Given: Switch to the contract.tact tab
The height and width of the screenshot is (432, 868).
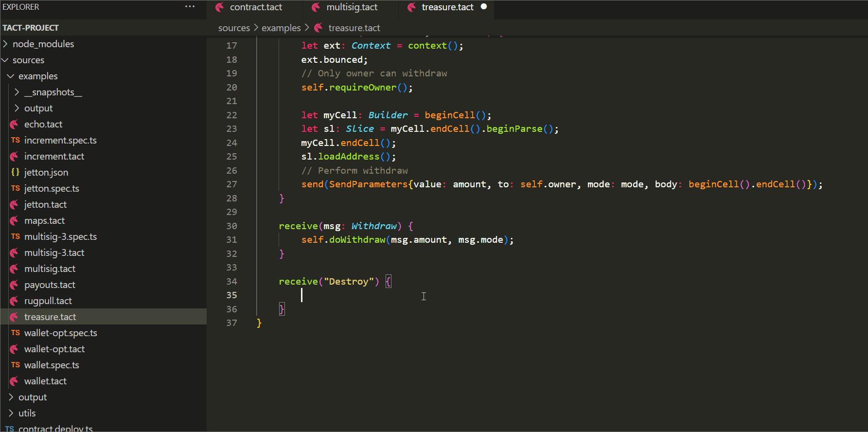Looking at the screenshot, I should click(256, 7).
